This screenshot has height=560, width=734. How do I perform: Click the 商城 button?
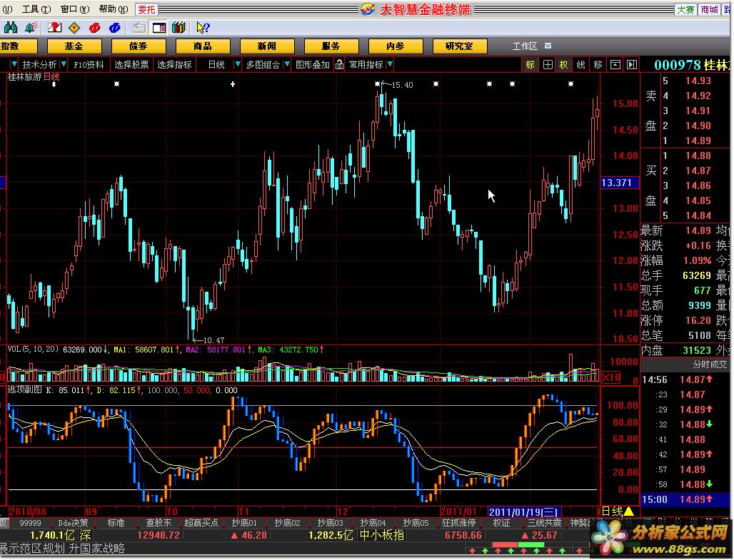coord(709,9)
